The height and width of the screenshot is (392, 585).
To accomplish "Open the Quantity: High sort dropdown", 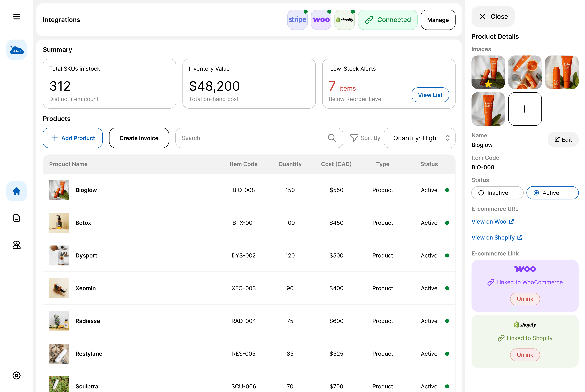I will [x=419, y=138].
